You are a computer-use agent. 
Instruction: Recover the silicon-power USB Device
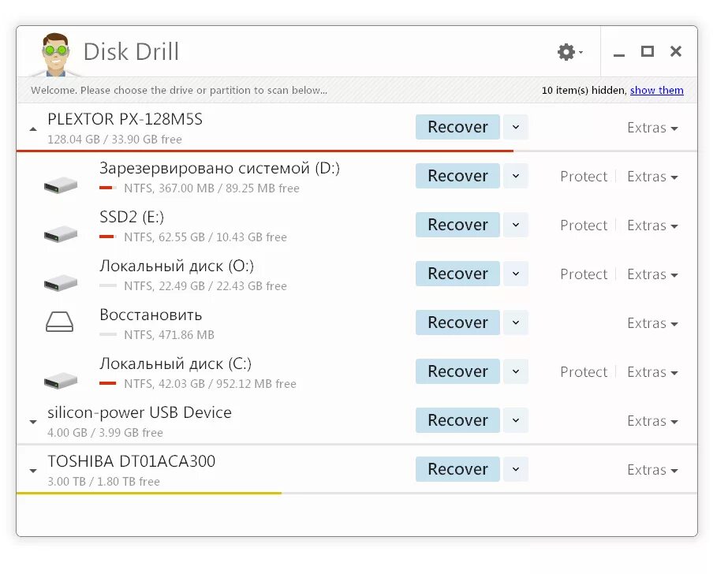tap(457, 420)
